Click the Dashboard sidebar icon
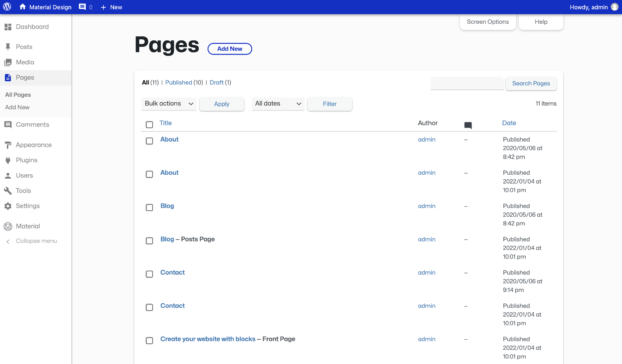Image resolution: width=622 pixels, height=364 pixels. pos(8,27)
